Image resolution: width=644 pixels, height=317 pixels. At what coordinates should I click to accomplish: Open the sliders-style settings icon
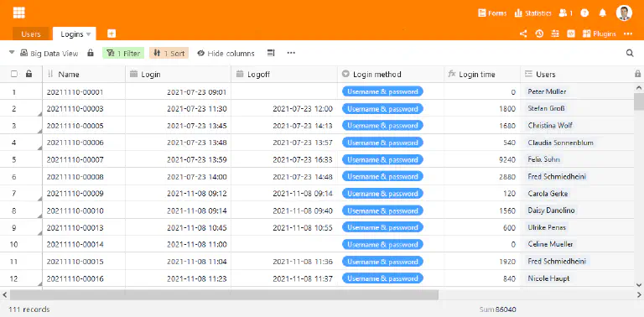pyautogui.click(x=555, y=34)
